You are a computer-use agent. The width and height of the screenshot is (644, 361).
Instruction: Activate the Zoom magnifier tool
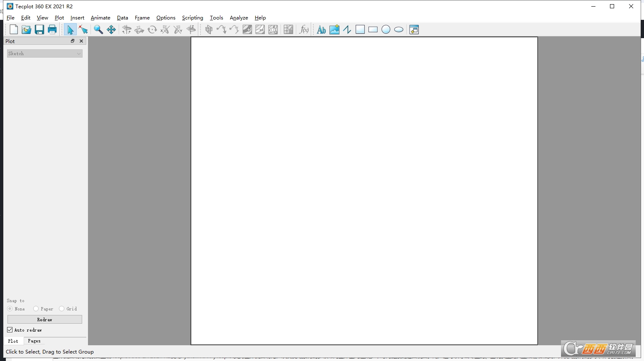click(98, 29)
